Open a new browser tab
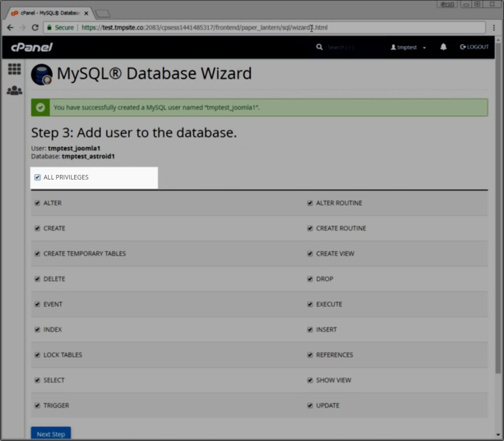 pyautogui.click(x=103, y=13)
